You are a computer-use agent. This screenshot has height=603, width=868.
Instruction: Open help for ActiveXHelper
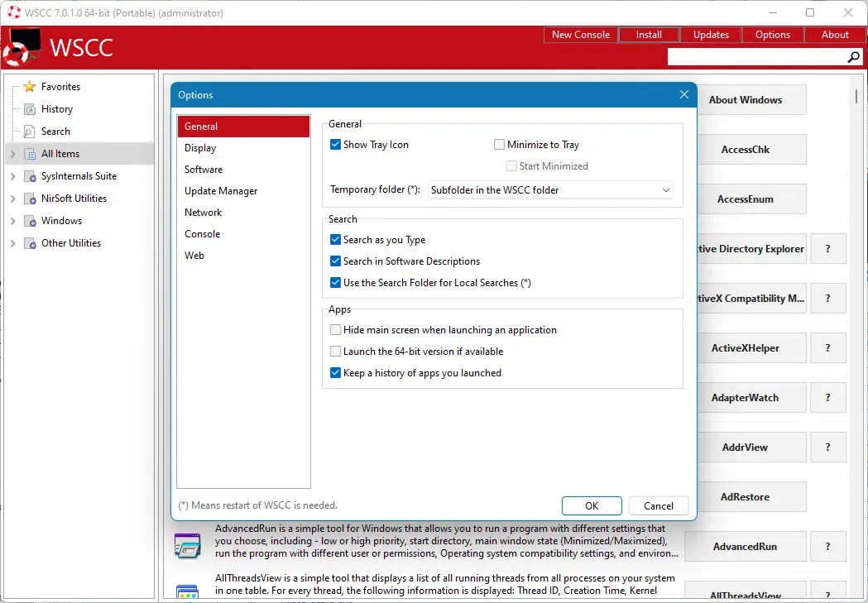[x=828, y=348]
